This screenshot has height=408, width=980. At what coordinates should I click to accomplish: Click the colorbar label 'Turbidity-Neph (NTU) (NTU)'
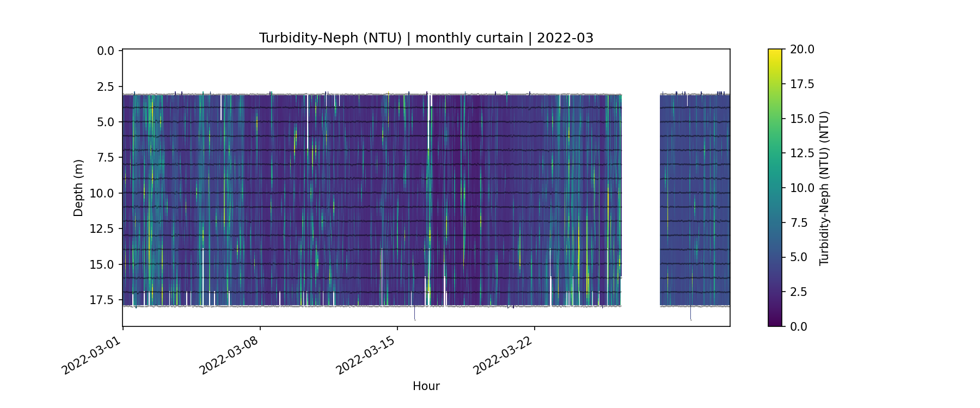pyautogui.click(x=824, y=188)
